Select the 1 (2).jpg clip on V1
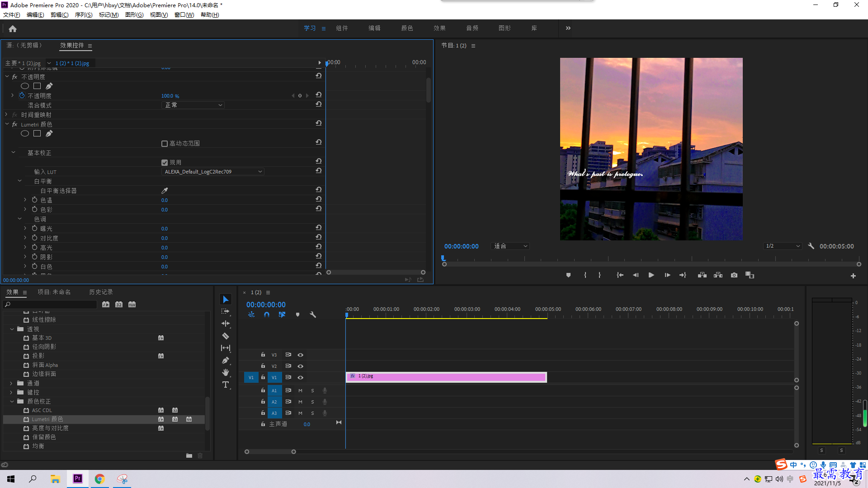This screenshot has height=488, width=868. point(446,377)
